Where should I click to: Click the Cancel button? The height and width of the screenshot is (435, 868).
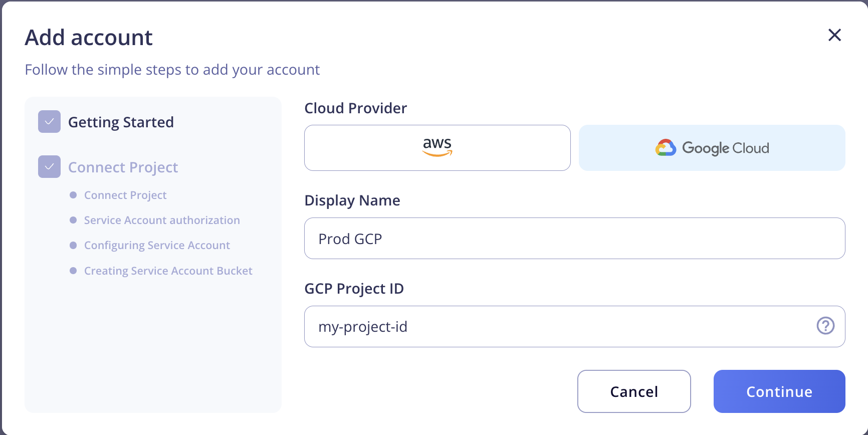(x=634, y=391)
